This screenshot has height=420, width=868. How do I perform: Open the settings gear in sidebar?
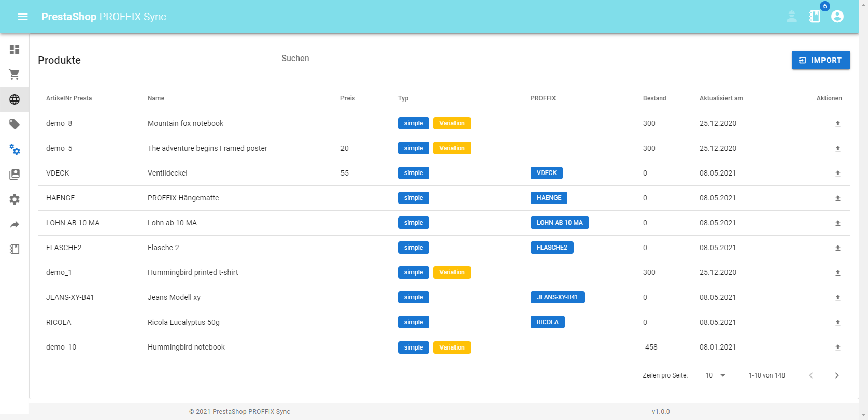pyautogui.click(x=15, y=199)
